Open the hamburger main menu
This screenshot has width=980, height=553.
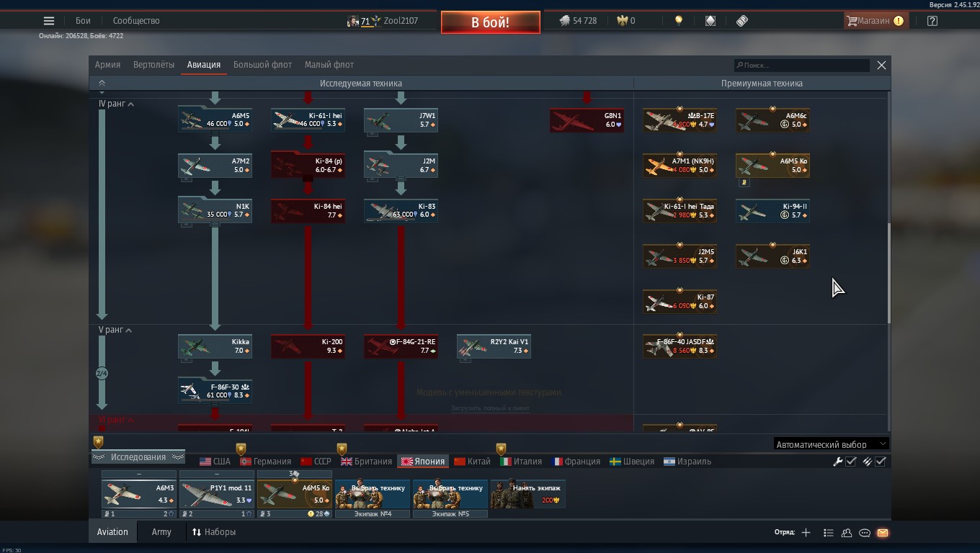[x=49, y=21]
